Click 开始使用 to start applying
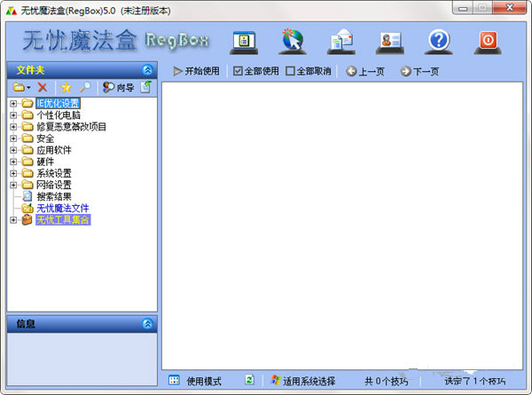 tap(197, 71)
